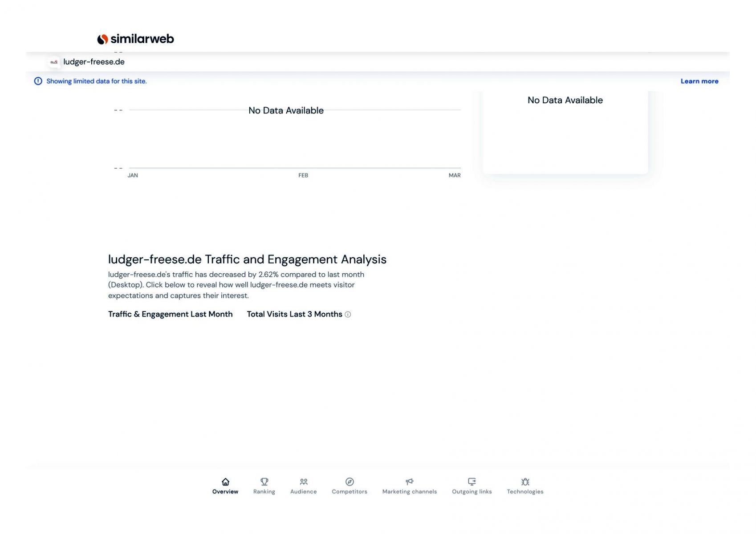
Task: Click the ludger-freese.de domain name
Action: click(94, 62)
